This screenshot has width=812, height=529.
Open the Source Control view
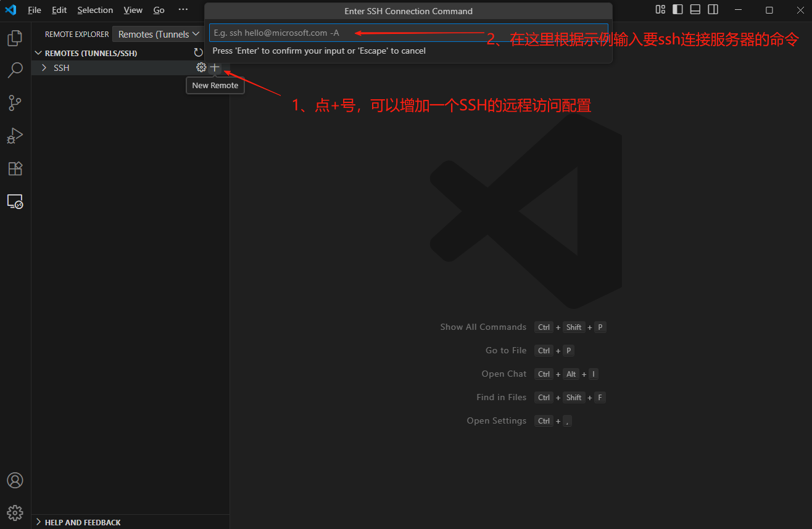(x=15, y=103)
